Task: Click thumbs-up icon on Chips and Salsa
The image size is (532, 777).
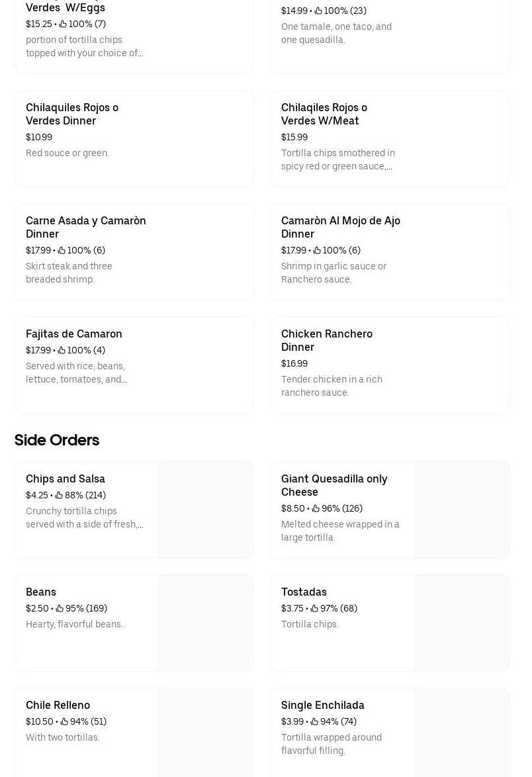Action: click(59, 495)
